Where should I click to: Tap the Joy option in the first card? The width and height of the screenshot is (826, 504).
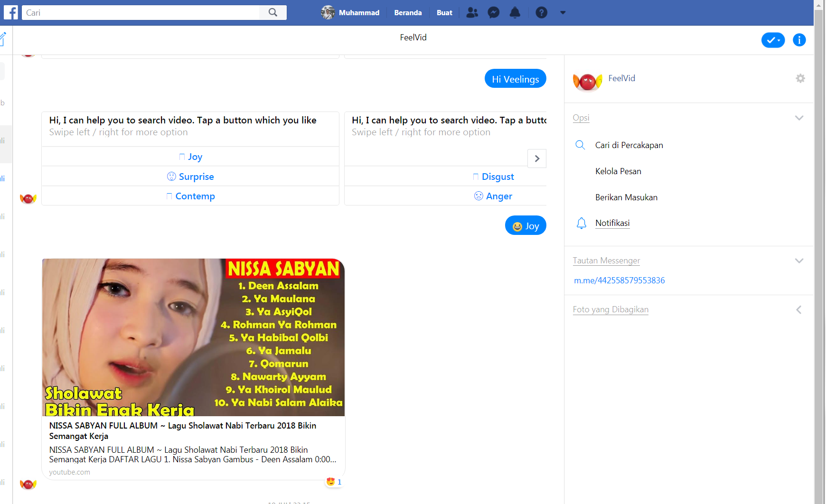click(190, 157)
